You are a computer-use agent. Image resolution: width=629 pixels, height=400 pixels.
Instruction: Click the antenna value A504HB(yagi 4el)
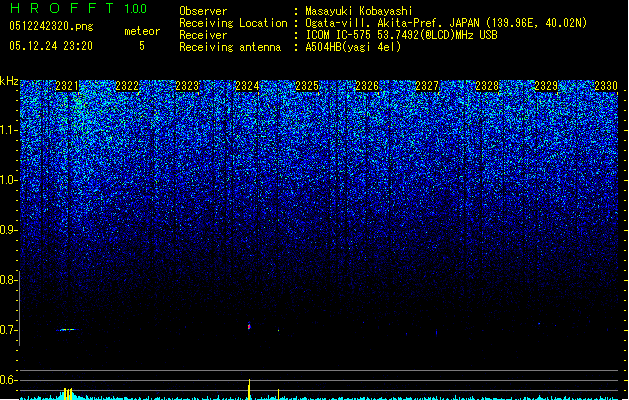(x=353, y=47)
